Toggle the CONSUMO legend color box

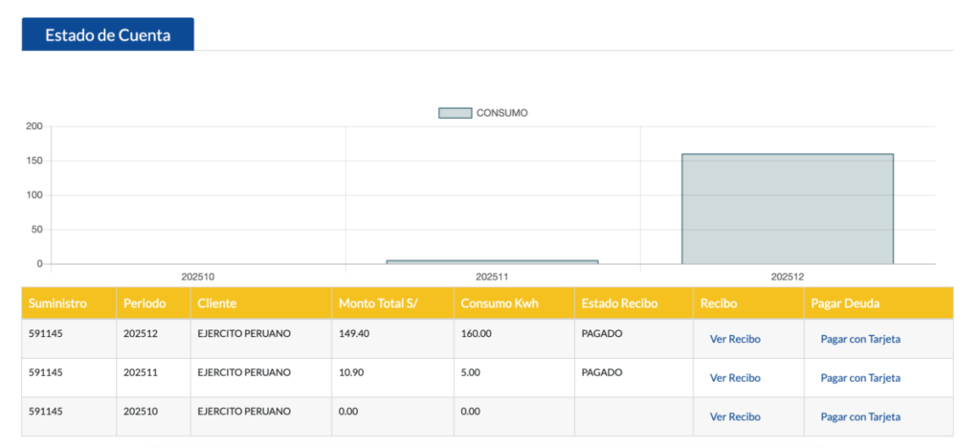click(455, 113)
